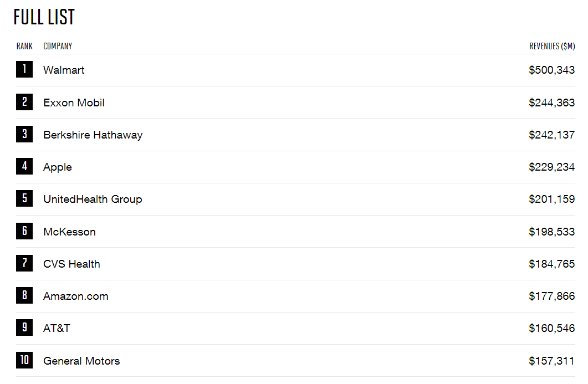Select the McKesson company name
Screen dimensions: 588x384
pos(69,232)
